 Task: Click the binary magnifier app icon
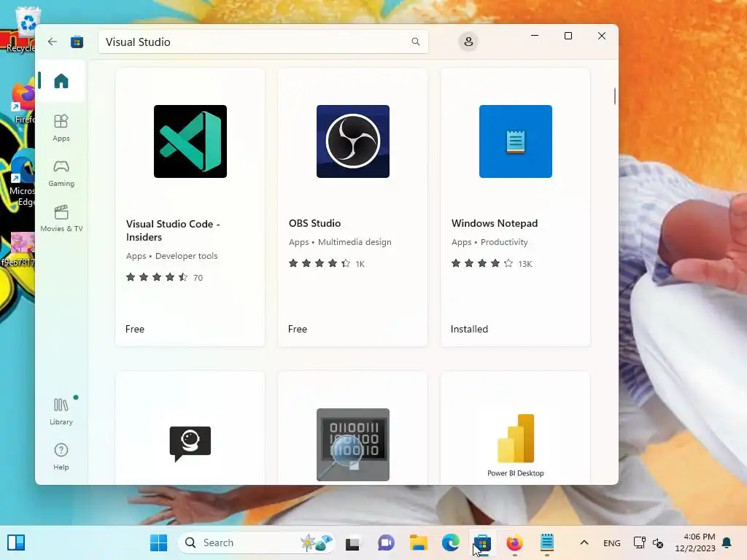353,444
